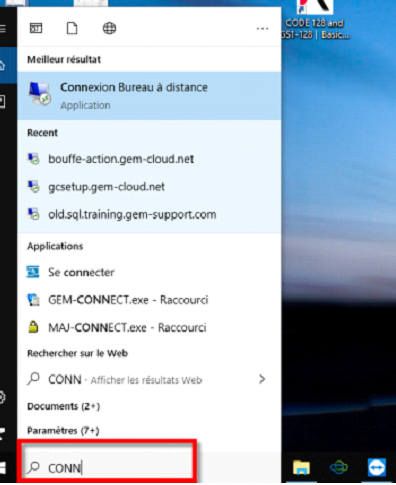The height and width of the screenshot is (485, 396).
Task: Open the sidebar settings gear icon
Action: [x=3, y=398]
